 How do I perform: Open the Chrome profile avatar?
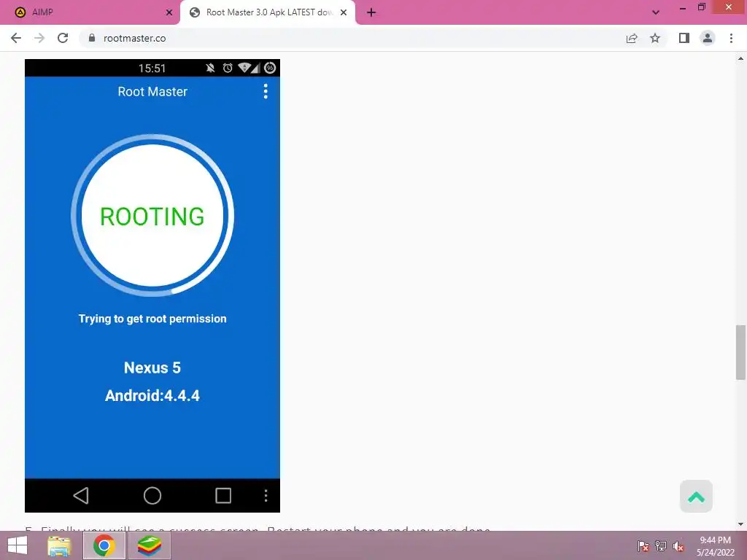708,38
